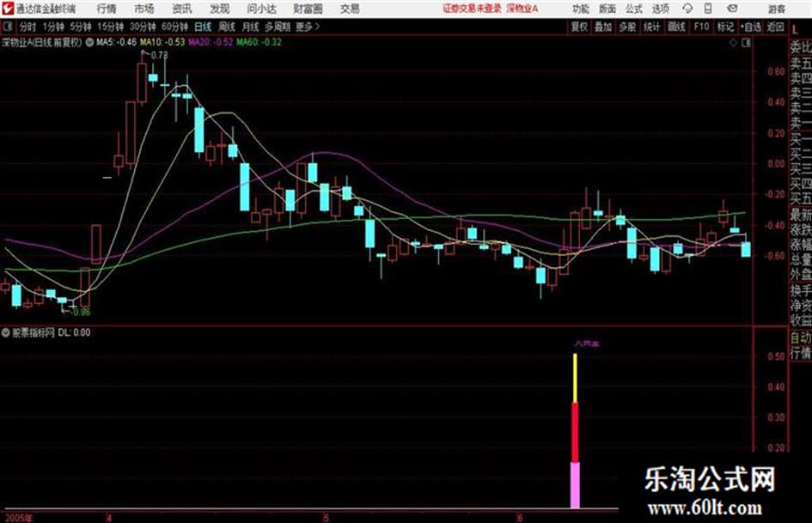This screenshot has width=812, height=523.
Task: Click the 自动 label in right sidebar
Action: (801, 338)
